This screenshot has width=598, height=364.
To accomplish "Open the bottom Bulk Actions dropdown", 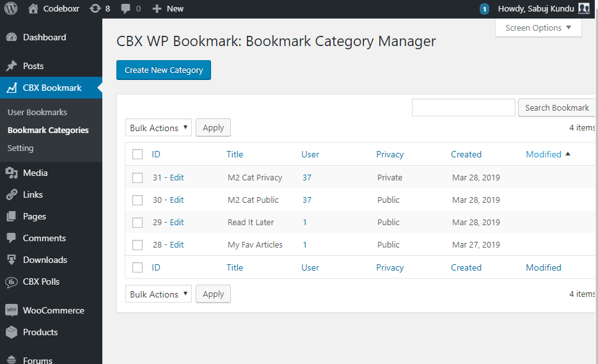I will 159,294.
